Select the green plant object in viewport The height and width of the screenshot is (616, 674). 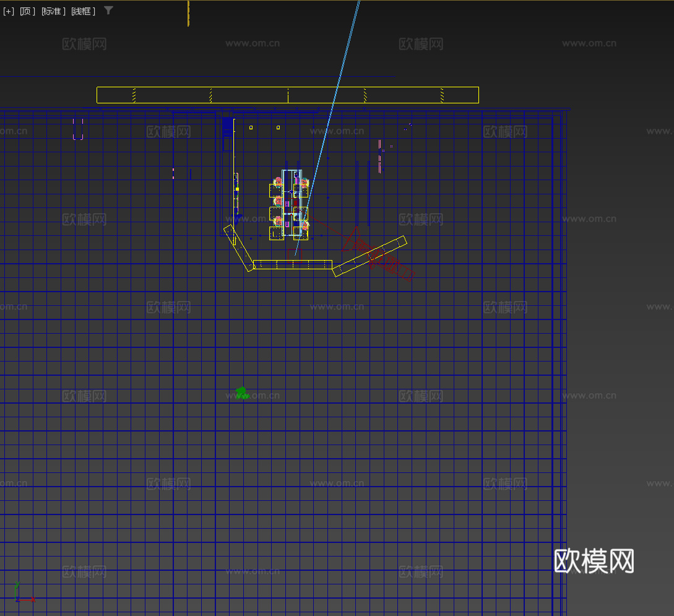(x=243, y=393)
